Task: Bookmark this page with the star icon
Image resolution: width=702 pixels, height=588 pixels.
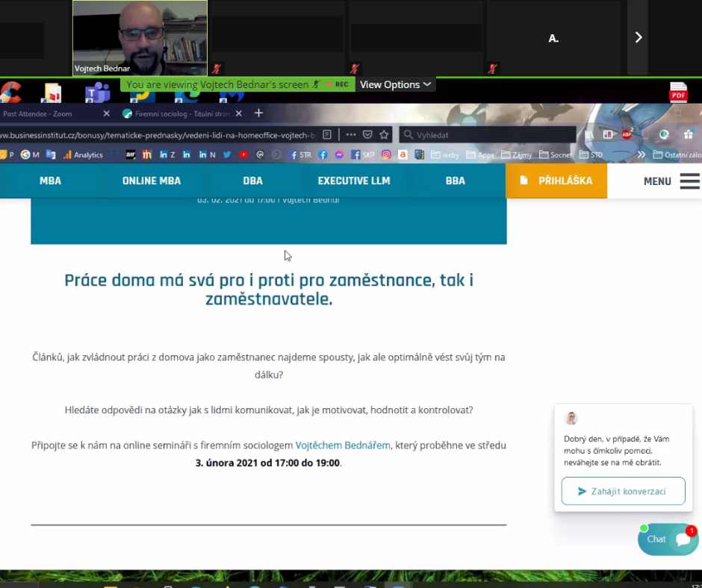Action: pyautogui.click(x=384, y=134)
